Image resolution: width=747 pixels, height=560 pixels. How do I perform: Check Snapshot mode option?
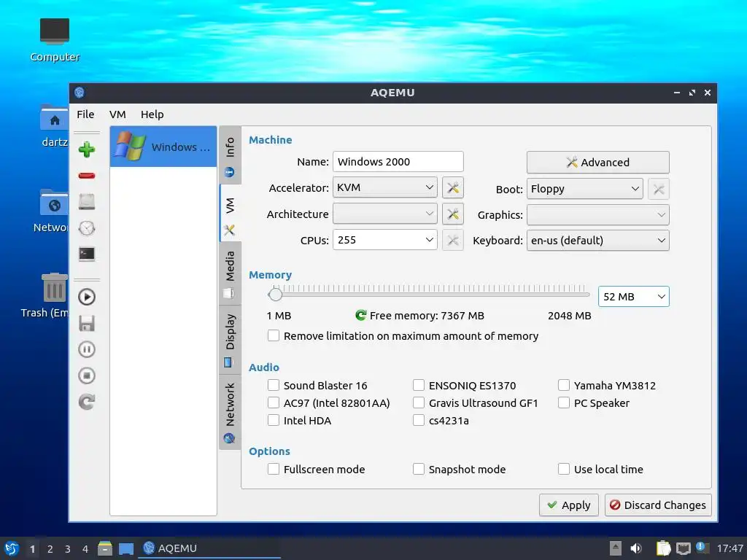418,469
